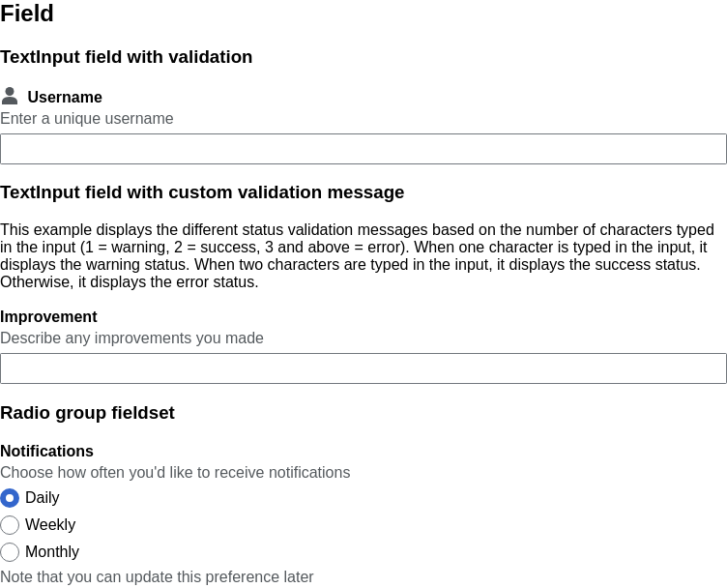Click the 'Enter a unique username' description
727x588 pixels.
[x=87, y=118]
